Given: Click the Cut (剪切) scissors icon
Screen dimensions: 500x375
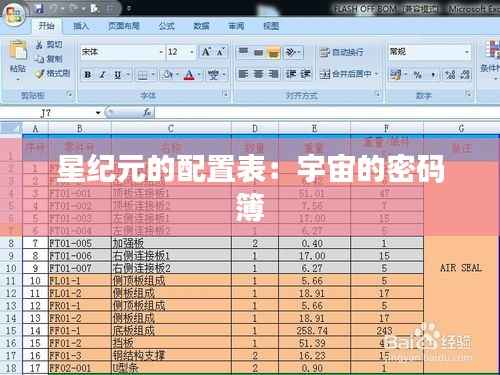Looking at the screenshot, I should [40, 45].
